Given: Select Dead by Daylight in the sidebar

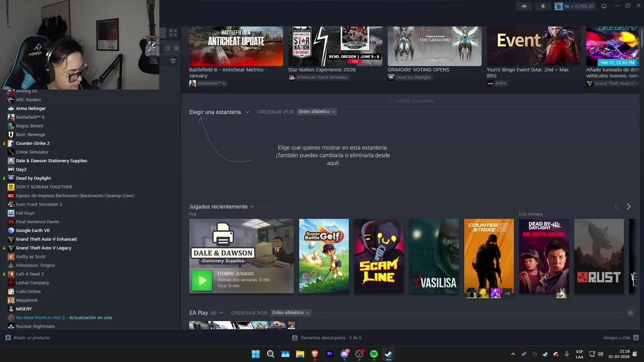Looking at the screenshot, I should pos(33,178).
